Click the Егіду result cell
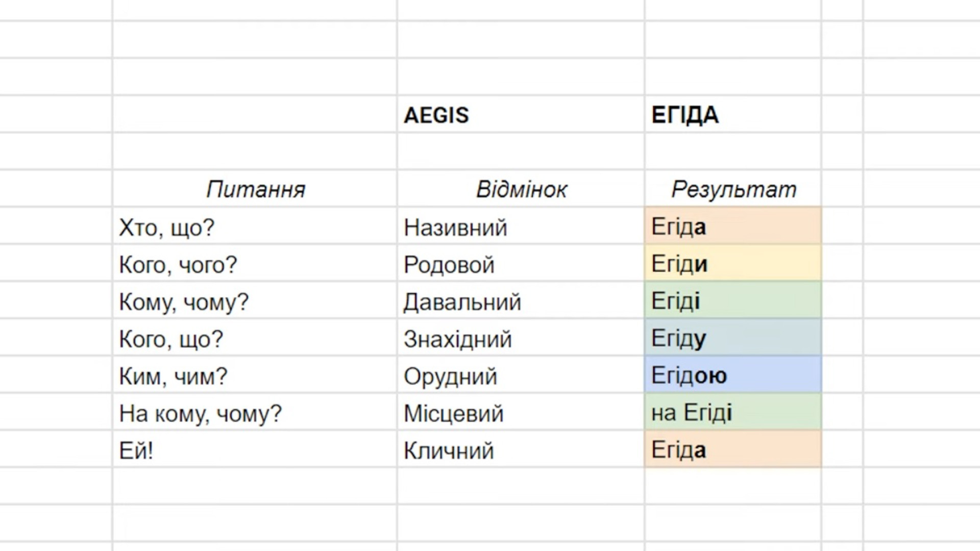This screenshot has width=980, height=551. [733, 339]
